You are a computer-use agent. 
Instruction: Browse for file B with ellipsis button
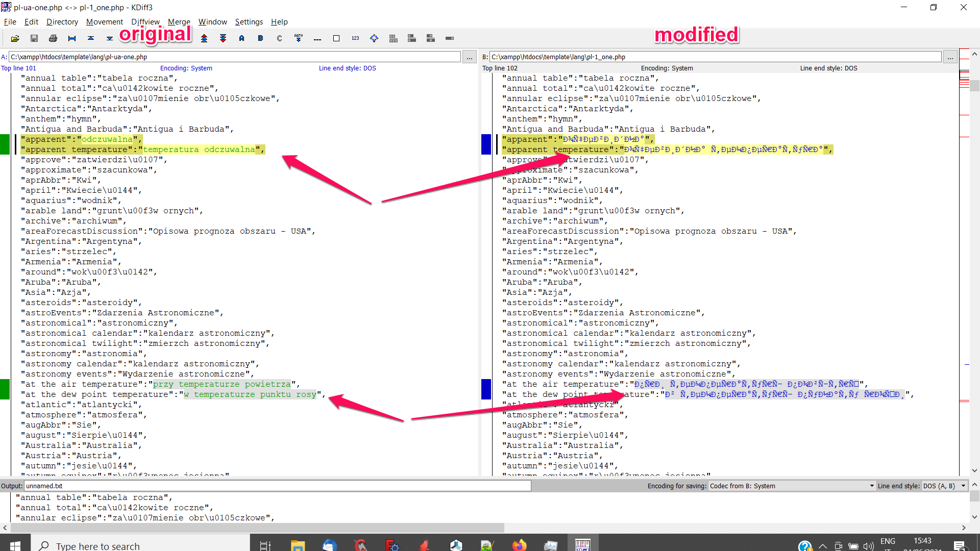coord(950,57)
